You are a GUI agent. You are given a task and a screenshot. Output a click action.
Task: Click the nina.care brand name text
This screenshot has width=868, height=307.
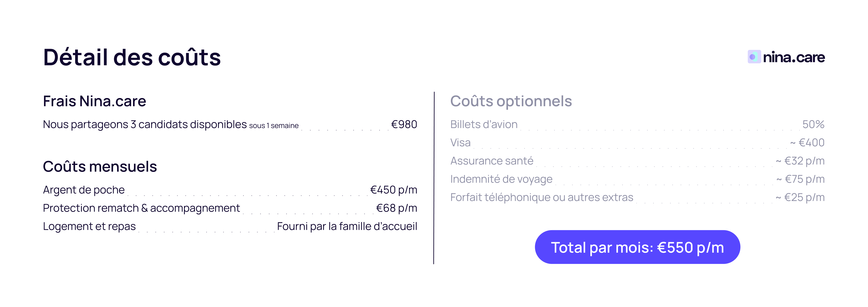click(793, 58)
